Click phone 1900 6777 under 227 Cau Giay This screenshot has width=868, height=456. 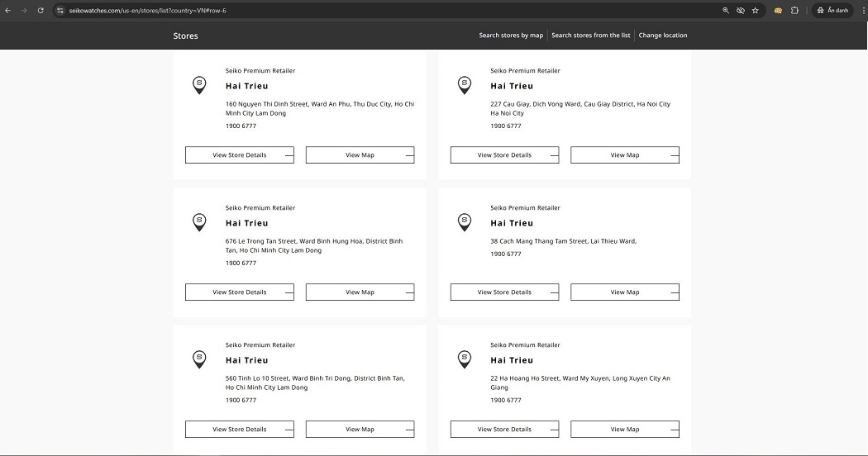point(506,126)
